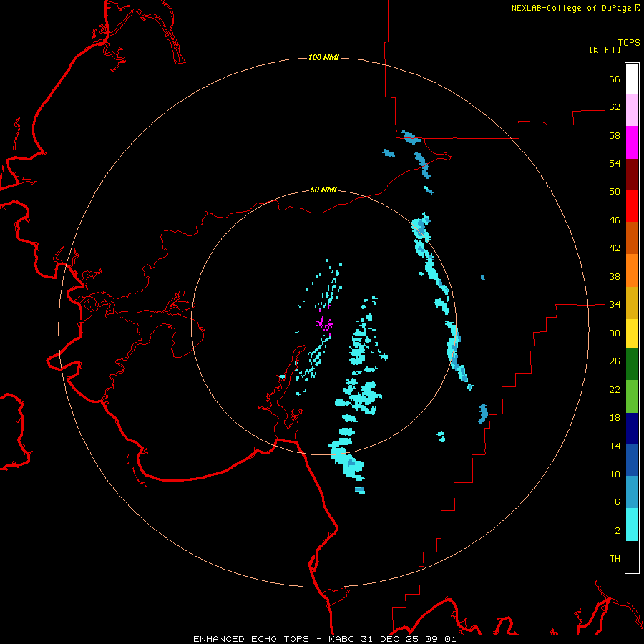The height and width of the screenshot is (644, 644).
Task: Click the "58" legend value
Action: coord(615,135)
